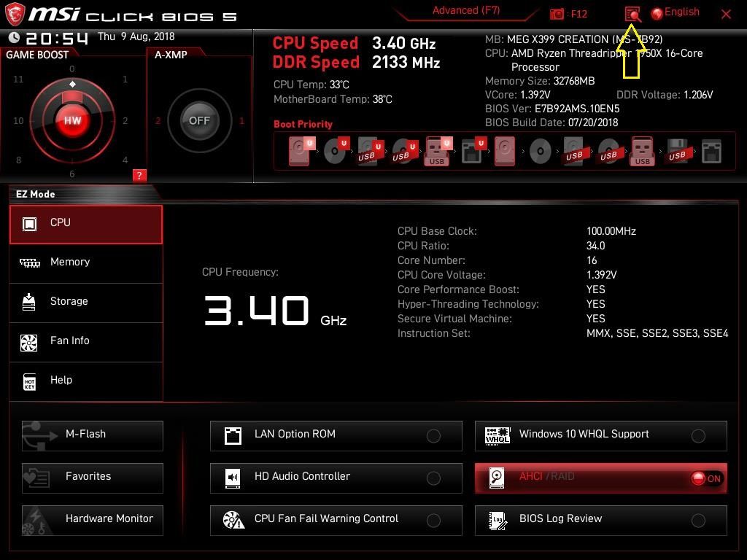
Task: Click the MSI dragon shield logo
Action: point(15,15)
